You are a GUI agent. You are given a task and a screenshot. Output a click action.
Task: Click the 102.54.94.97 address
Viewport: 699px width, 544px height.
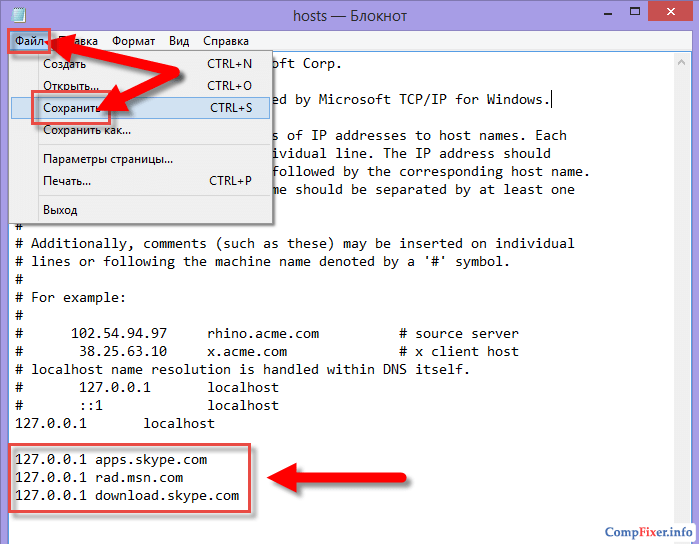coord(119,334)
